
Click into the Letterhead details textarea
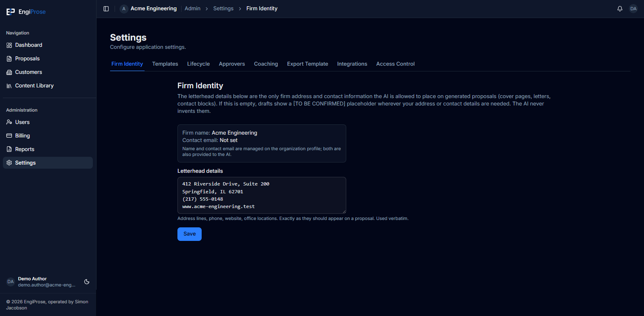(x=262, y=195)
